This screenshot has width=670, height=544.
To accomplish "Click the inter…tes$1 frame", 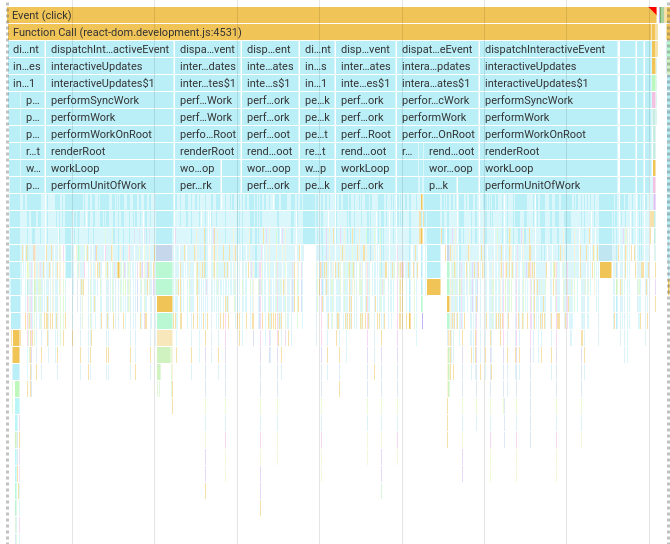I will tap(207, 83).
